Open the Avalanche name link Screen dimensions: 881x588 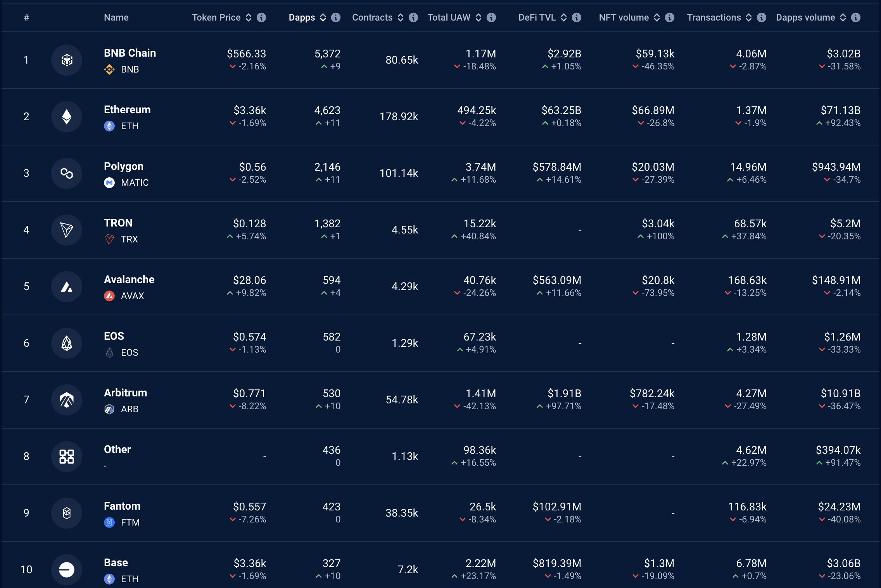129,280
